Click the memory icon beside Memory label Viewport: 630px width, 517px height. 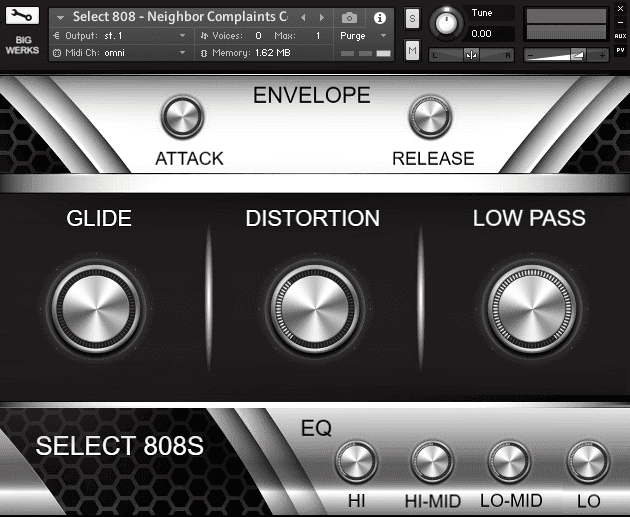click(x=204, y=53)
